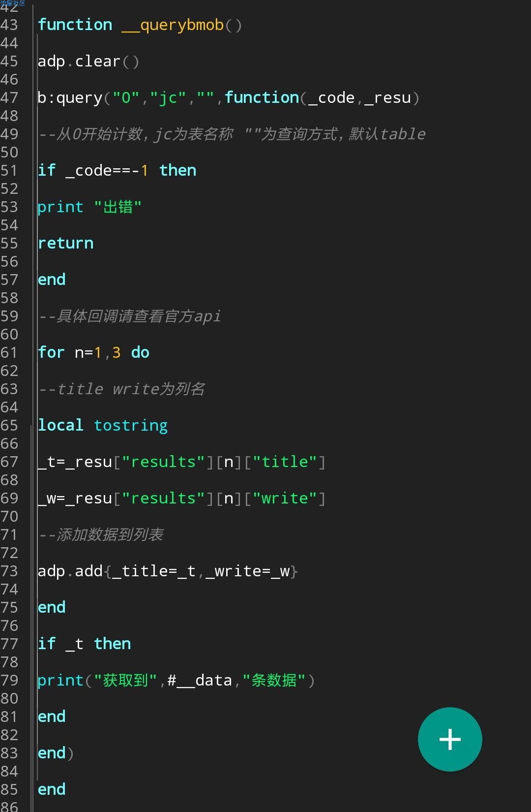Click the 'for n=1,3 do' loop line

(93, 352)
